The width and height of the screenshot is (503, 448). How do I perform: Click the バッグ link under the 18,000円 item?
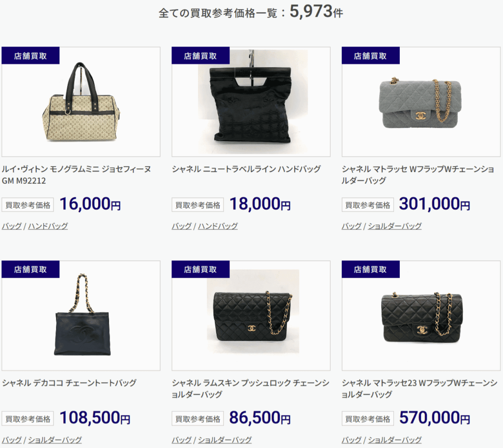pos(182,226)
